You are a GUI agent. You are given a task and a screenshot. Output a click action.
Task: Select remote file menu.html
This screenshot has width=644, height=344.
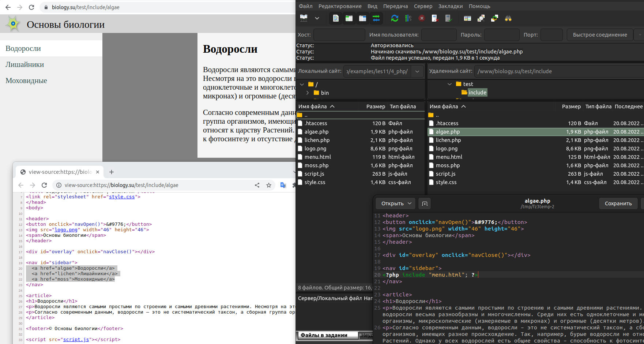pos(535,157)
